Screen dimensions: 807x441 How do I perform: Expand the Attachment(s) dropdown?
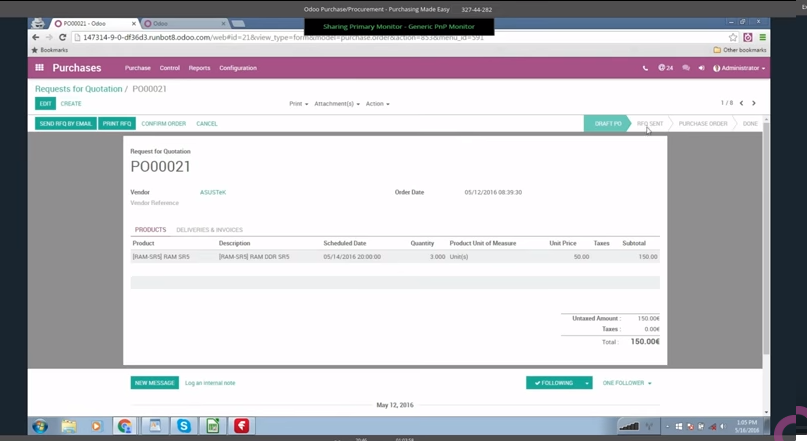[336, 104]
